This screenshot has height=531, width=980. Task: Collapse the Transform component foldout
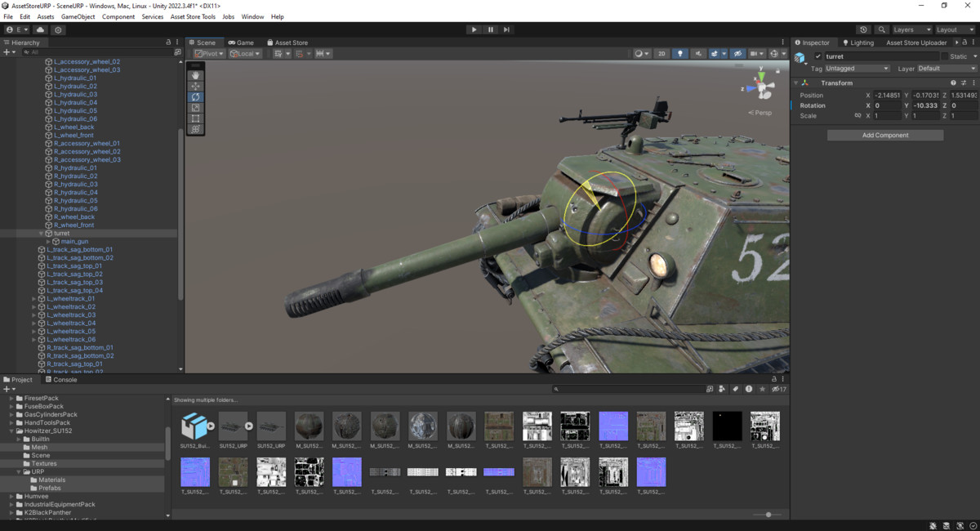pyautogui.click(x=795, y=83)
